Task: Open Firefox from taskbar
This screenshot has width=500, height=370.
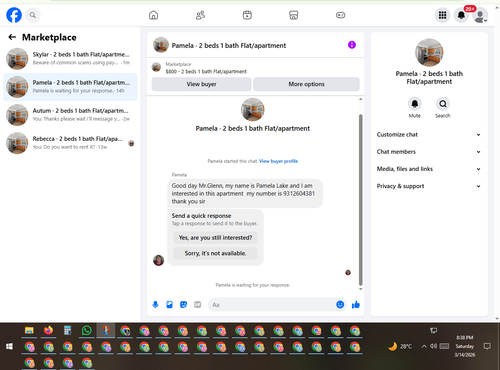Action: click(x=48, y=331)
